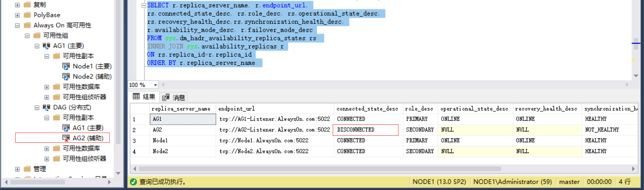
Task: Expand the 复制 tree node
Action: coord(17,5)
